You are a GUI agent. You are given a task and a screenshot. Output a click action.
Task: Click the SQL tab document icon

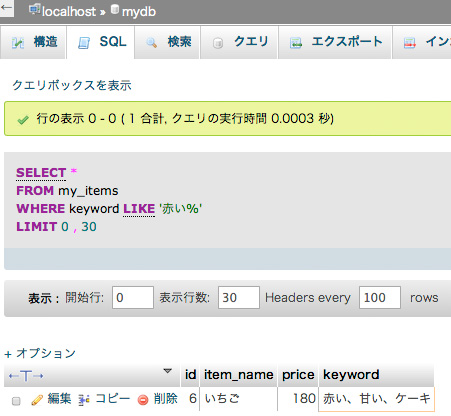coord(84,43)
